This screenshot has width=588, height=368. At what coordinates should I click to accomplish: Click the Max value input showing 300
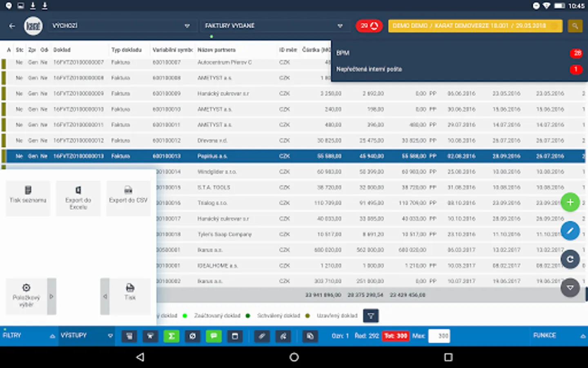(439, 336)
